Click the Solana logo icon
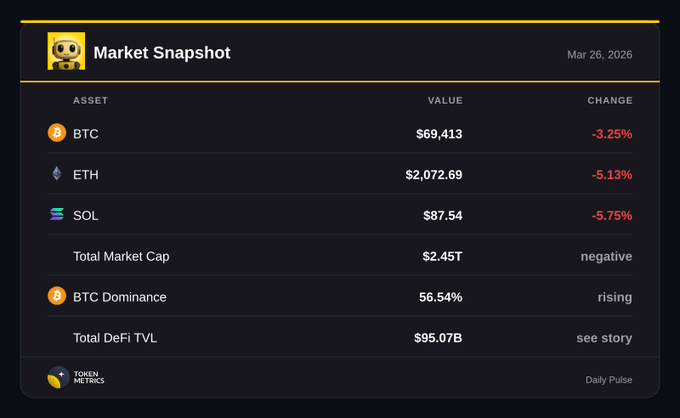The width and height of the screenshot is (680, 418). [x=57, y=215]
